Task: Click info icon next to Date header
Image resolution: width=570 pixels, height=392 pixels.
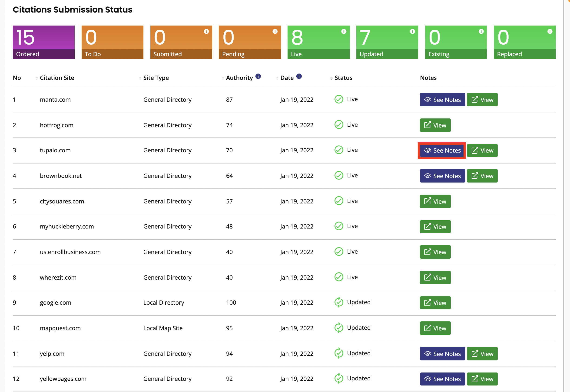Action: coord(299,76)
